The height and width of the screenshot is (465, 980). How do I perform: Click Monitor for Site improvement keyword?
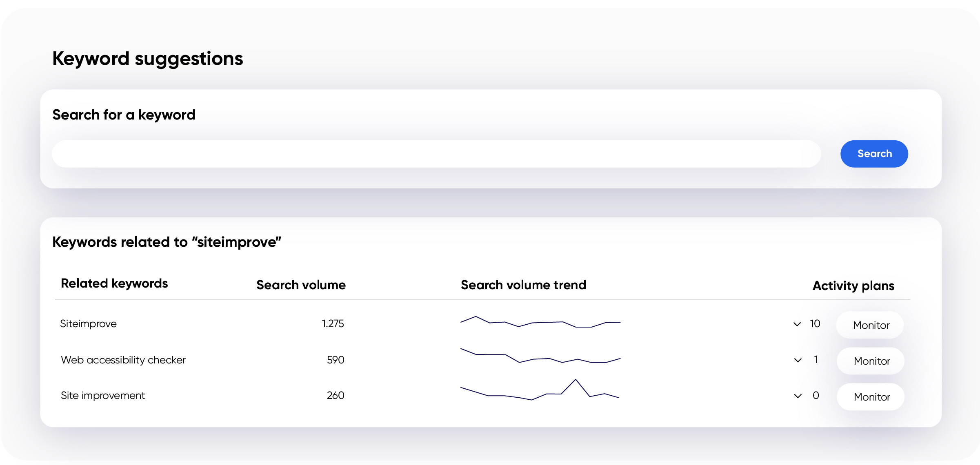point(870,396)
